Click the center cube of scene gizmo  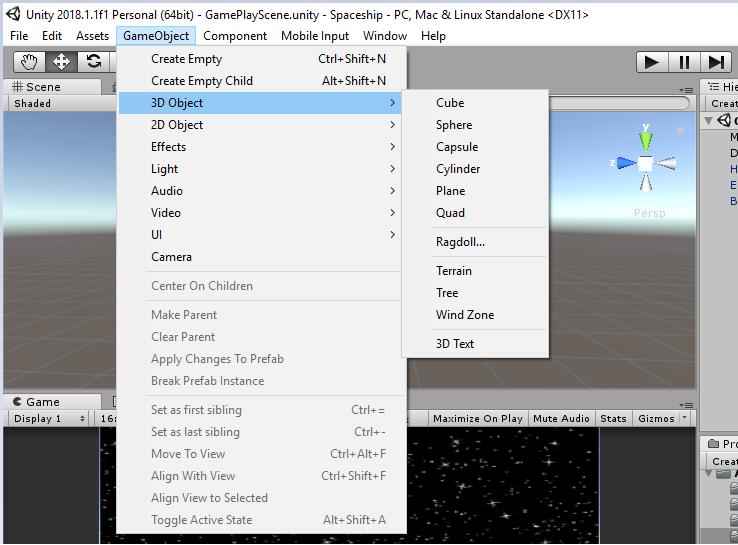(645, 163)
